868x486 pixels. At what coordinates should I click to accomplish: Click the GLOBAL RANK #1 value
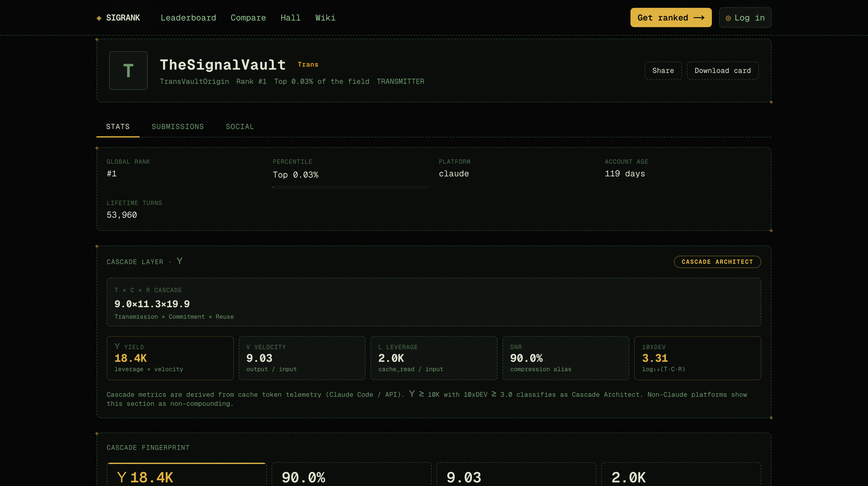pyautogui.click(x=112, y=174)
